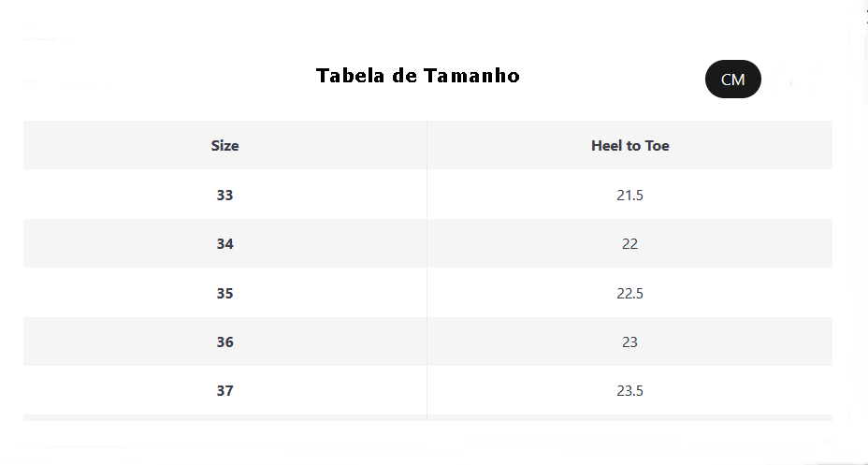
Task: Click the partially visible icon at the top-right edge
Action: tap(866, 14)
